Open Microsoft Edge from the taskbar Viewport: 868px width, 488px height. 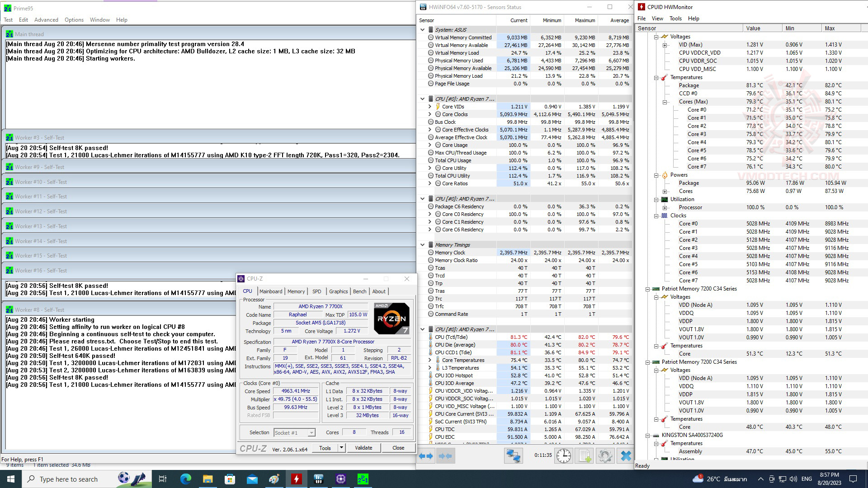point(185,479)
